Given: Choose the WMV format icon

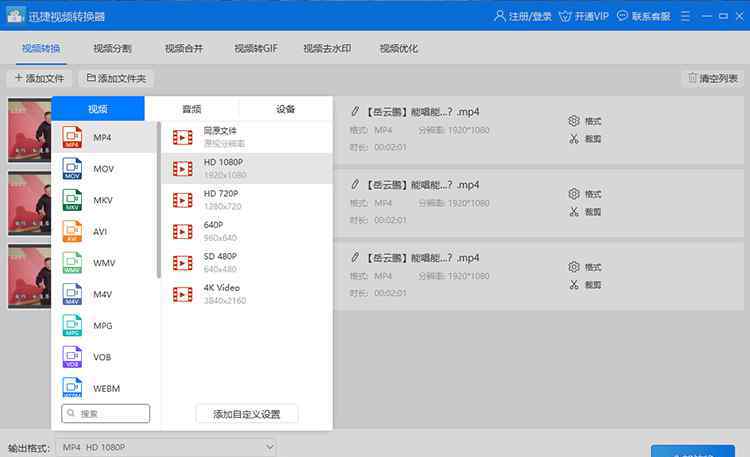Looking at the screenshot, I should pyautogui.click(x=72, y=263).
